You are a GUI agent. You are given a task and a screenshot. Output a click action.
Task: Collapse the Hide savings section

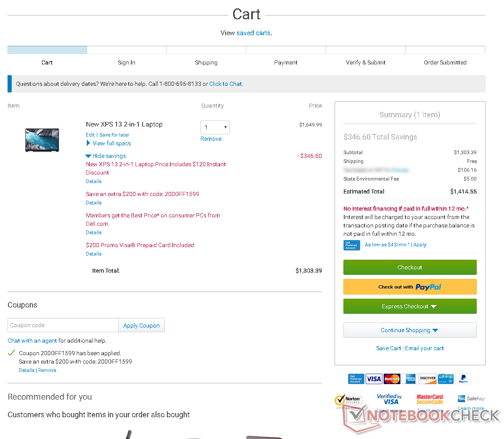tap(109, 156)
